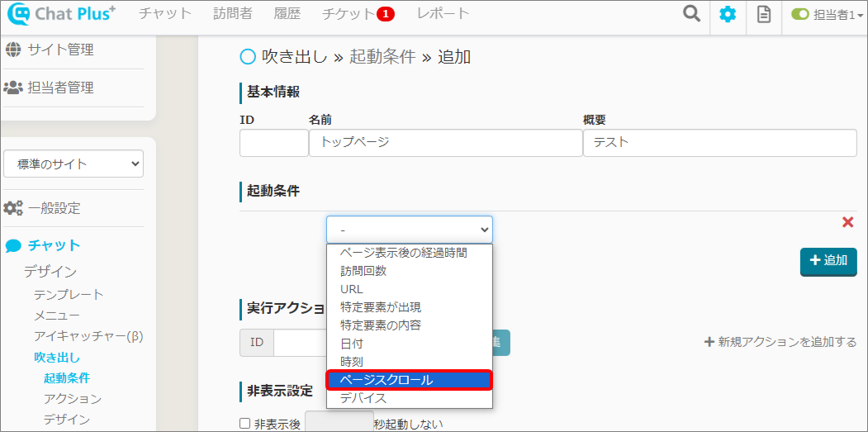868x432 pixels.
Task: Enable the 非表示後 checkbox
Action: coord(244,424)
